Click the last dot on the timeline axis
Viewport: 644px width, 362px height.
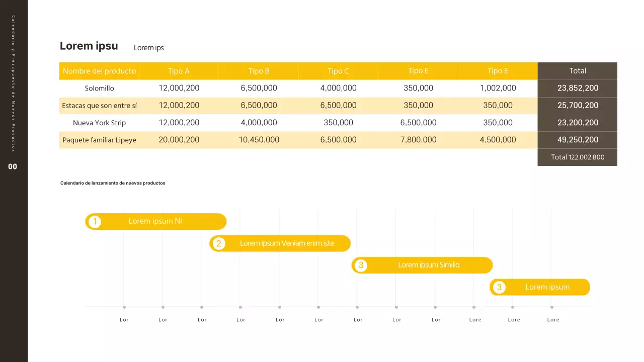pos(552,307)
